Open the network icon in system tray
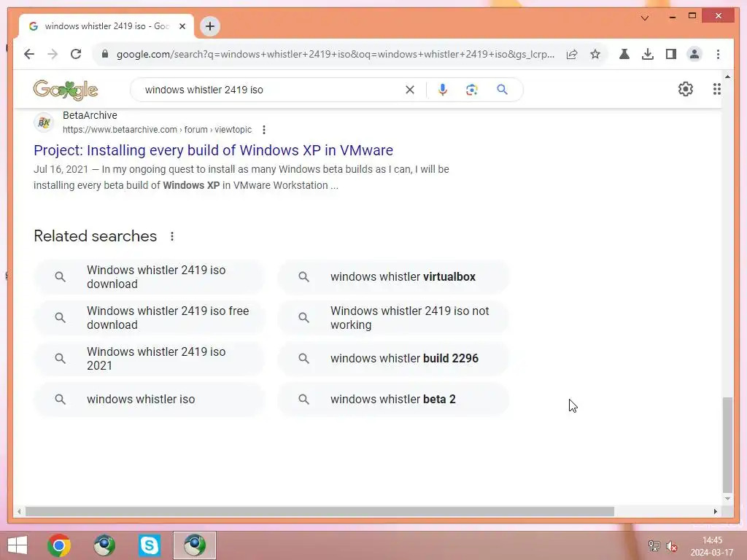747x560 pixels. pyautogui.click(x=654, y=545)
